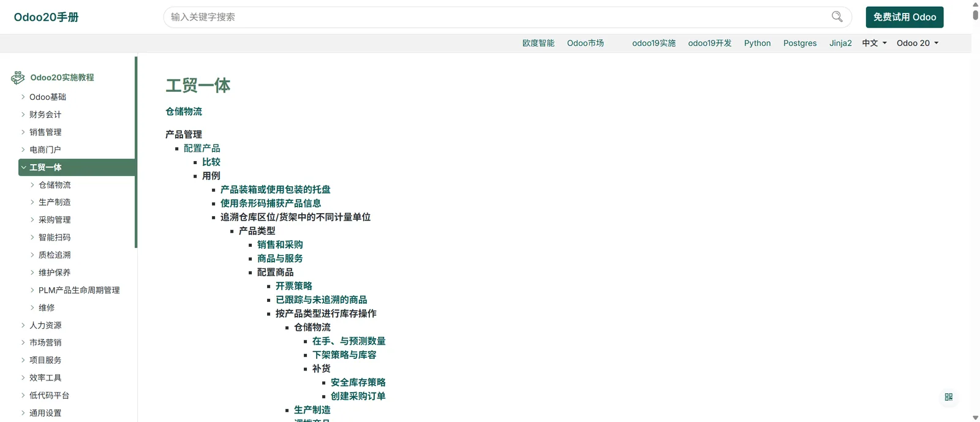Click the Odoo20实施教程 sidebar title
Screen dimensions: 980x422
point(62,77)
